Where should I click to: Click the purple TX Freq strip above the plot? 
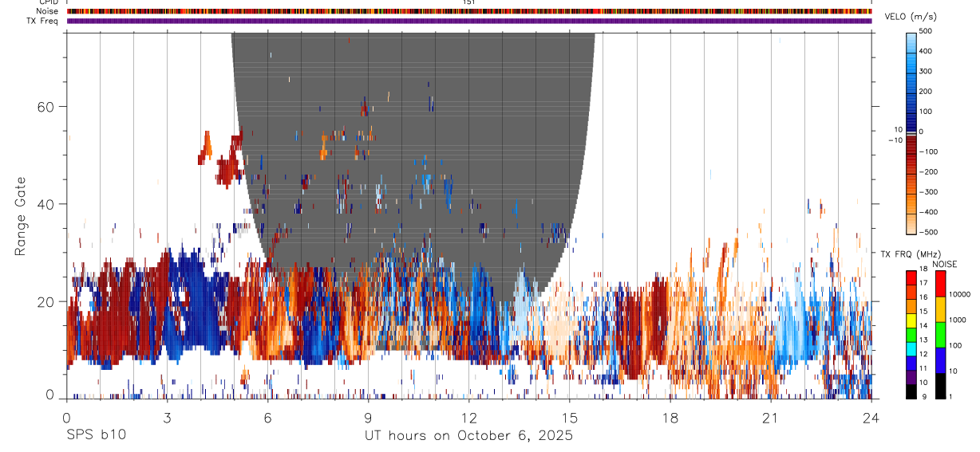(469, 21)
